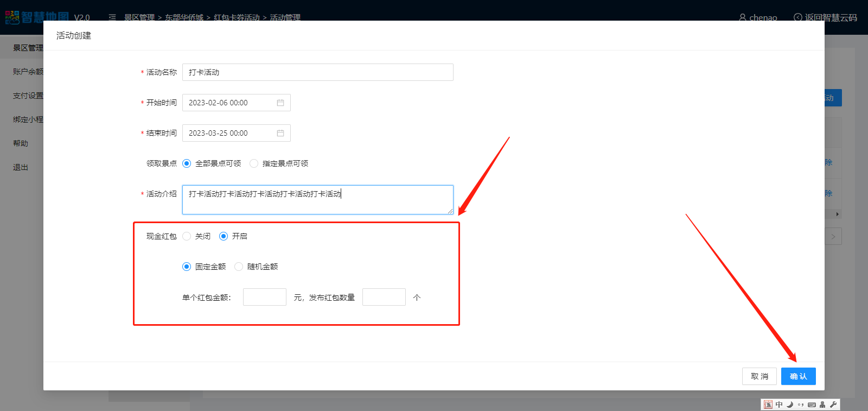Click the 确认 button
The height and width of the screenshot is (411, 868).
pos(798,376)
